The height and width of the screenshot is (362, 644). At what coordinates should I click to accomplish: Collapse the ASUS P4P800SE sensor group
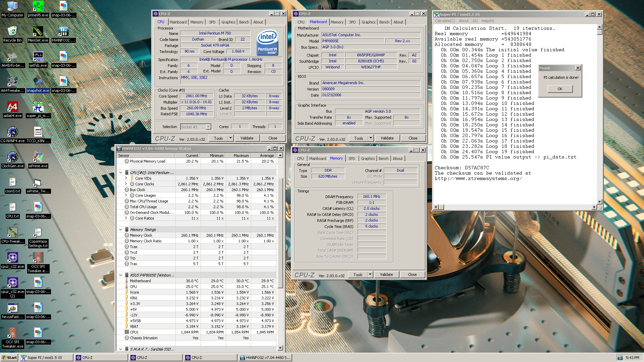(121, 275)
